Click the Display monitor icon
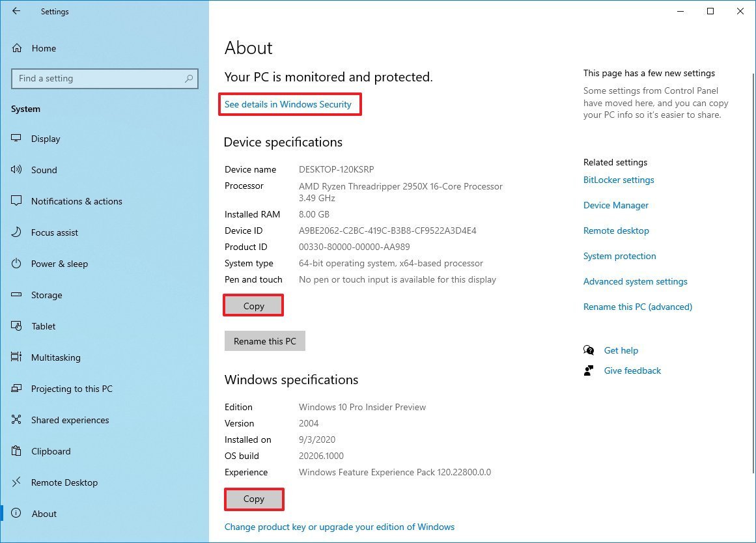 point(16,139)
